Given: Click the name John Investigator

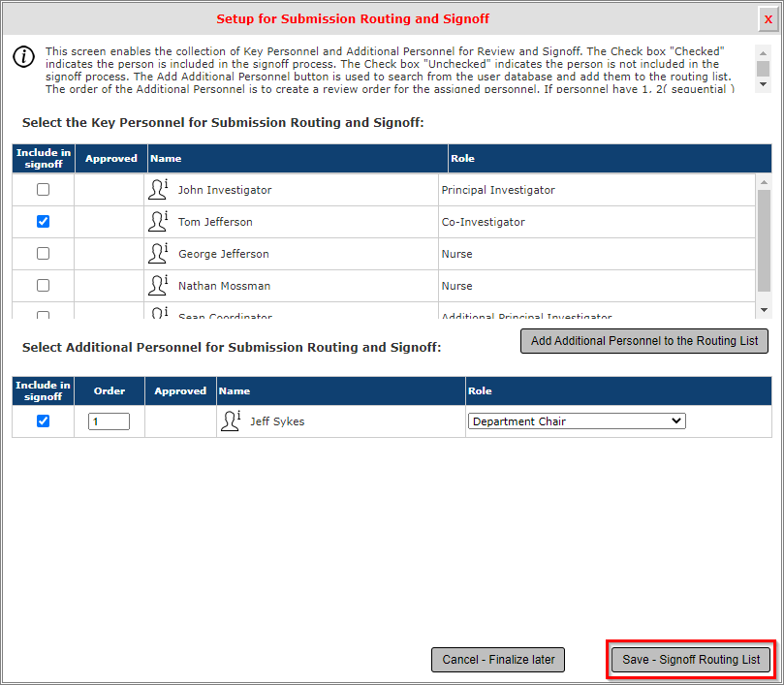Looking at the screenshot, I should (225, 190).
